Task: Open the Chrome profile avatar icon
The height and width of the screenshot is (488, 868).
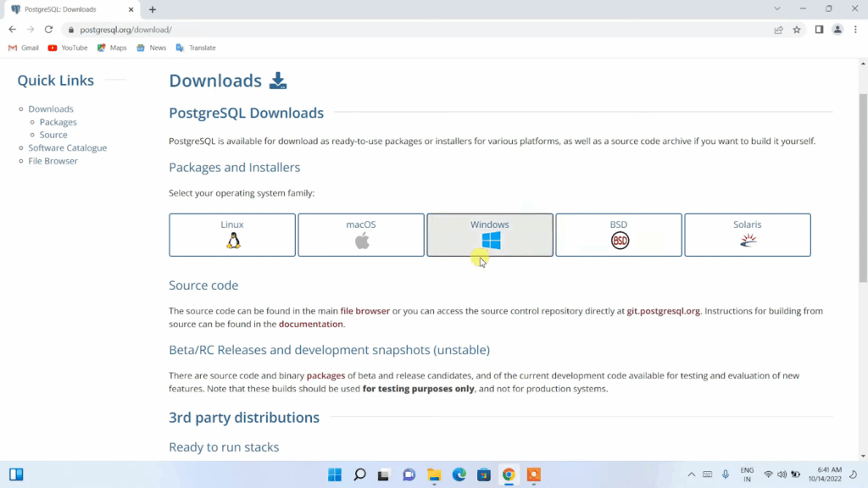Action: pyautogui.click(x=837, y=30)
